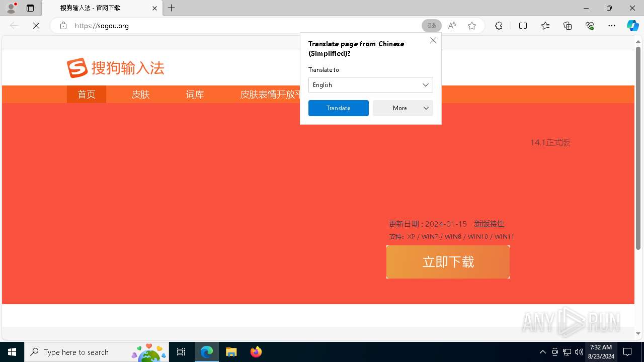
Task: Enable Read aloud icon
Action: pos(452,26)
